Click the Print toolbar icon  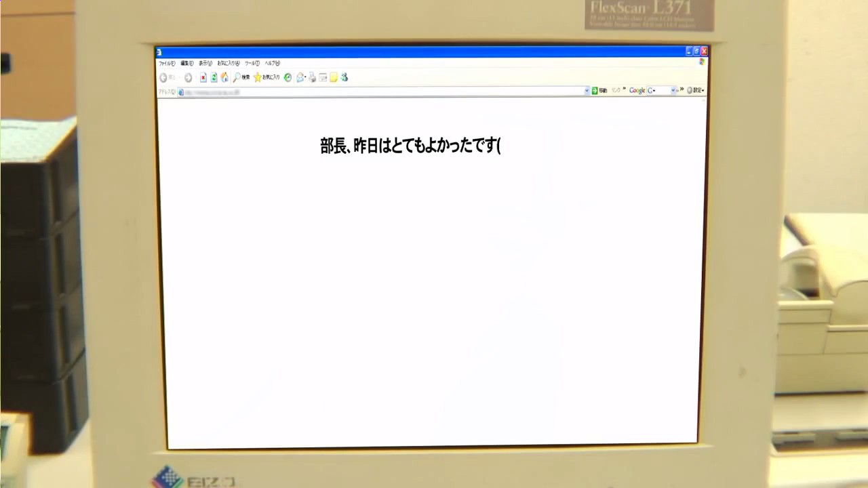click(x=312, y=78)
